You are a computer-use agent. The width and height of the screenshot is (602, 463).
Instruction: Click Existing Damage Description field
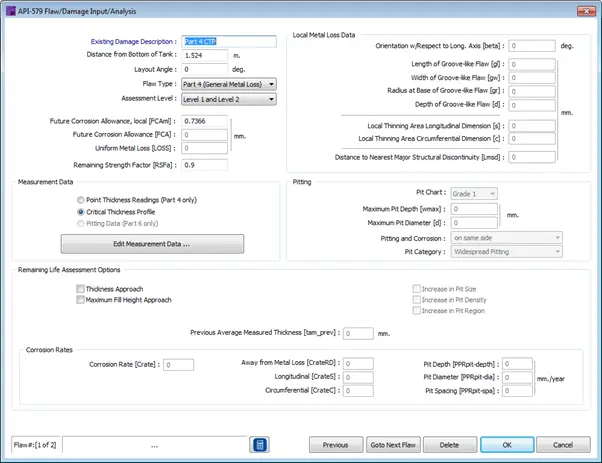[x=229, y=41]
